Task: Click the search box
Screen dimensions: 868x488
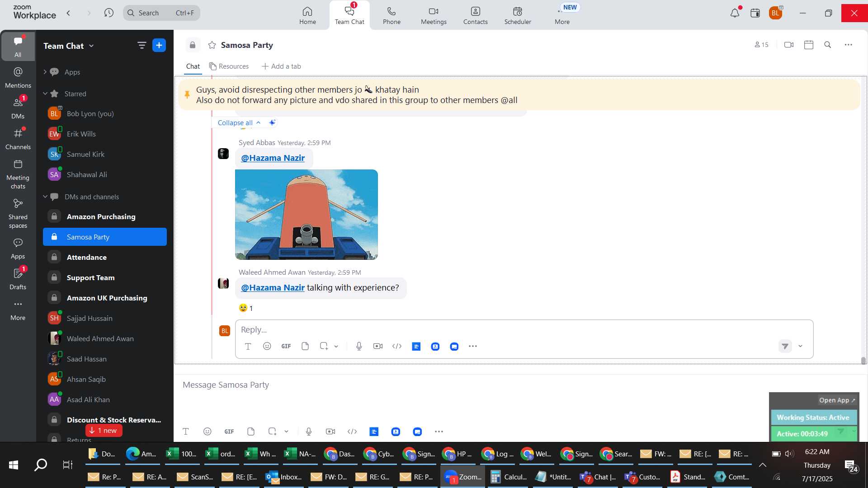Action: pyautogui.click(x=161, y=13)
